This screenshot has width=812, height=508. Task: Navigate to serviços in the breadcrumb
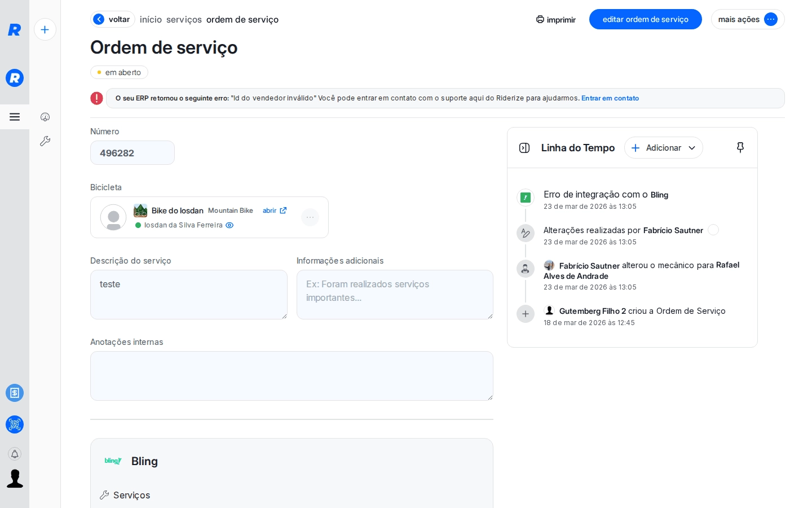pos(184,19)
